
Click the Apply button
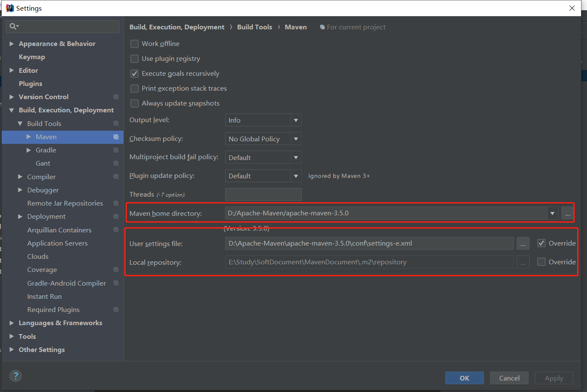tap(554, 378)
